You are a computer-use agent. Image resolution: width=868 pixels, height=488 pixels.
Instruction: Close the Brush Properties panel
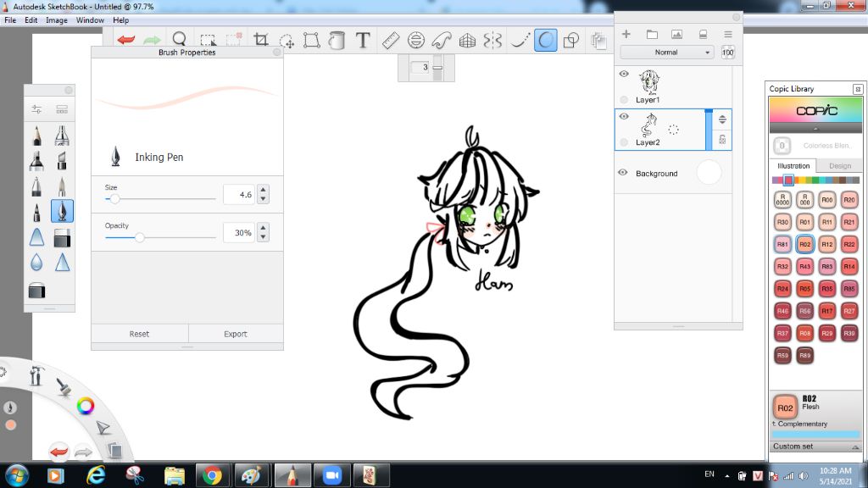coord(277,52)
